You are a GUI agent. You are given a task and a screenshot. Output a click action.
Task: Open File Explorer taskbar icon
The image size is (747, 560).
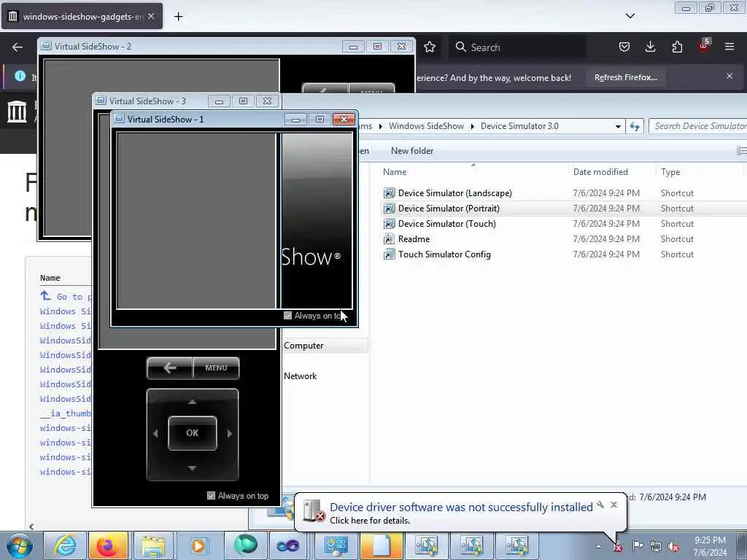click(x=152, y=545)
